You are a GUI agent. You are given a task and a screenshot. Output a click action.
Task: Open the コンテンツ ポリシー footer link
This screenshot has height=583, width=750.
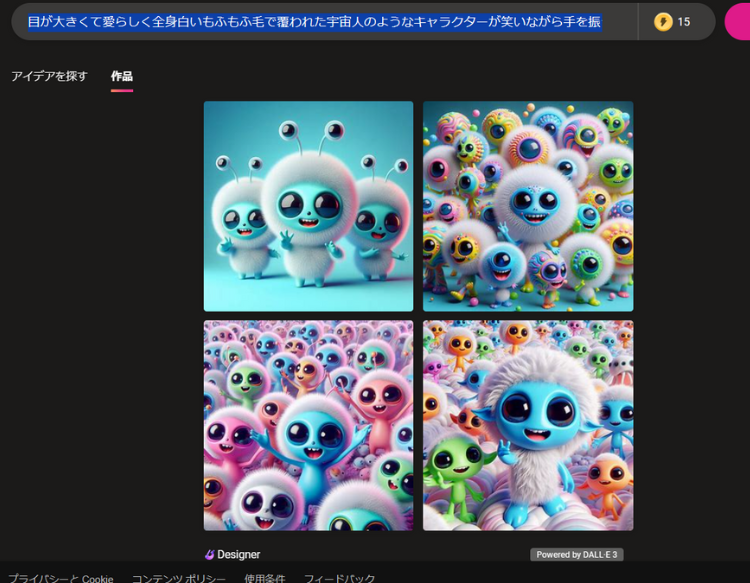click(x=180, y=578)
